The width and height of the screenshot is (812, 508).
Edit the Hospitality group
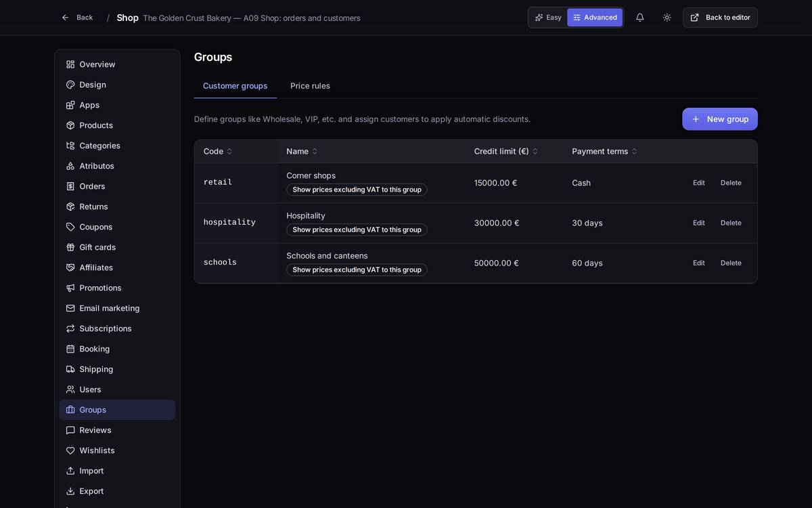click(x=699, y=223)
